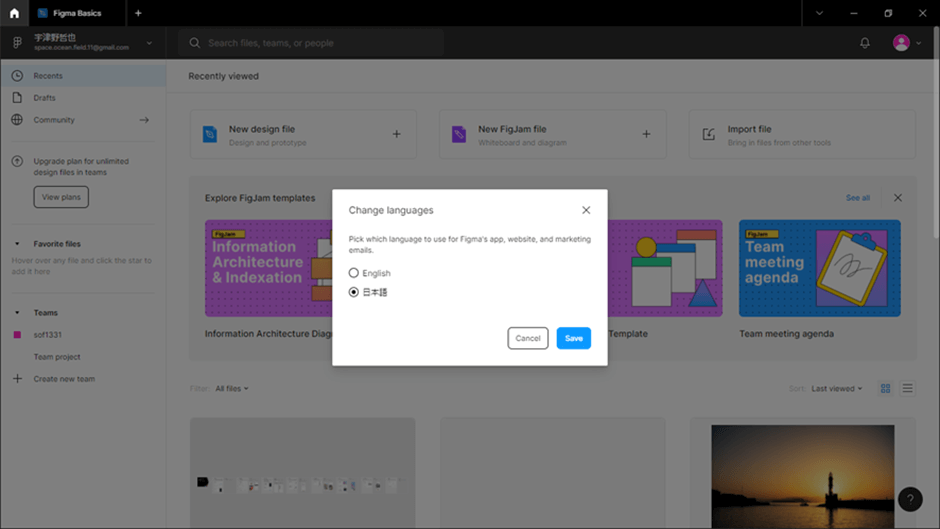
Task: Click the New FigJam file icon
Action: pyautogui.click(x=459, y=134)
